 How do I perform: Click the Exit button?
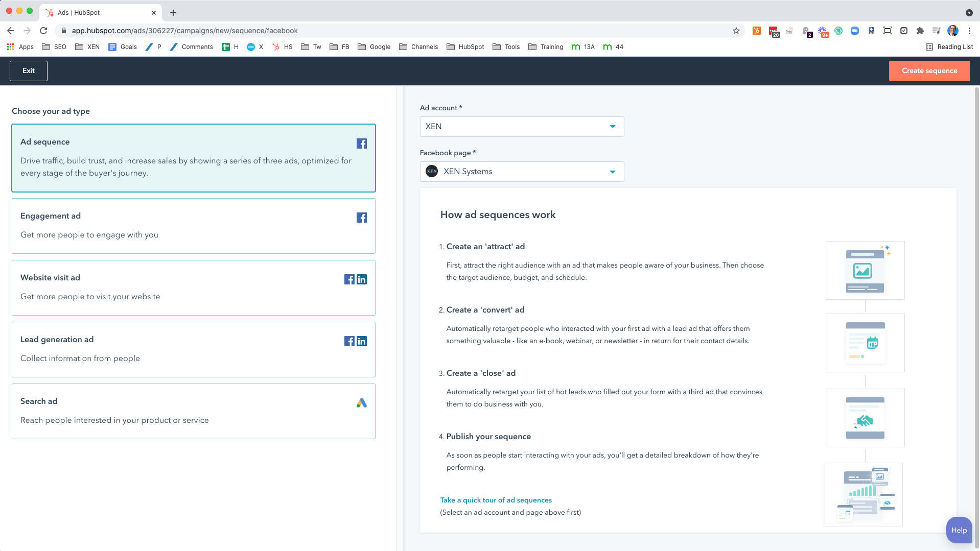click(29, 71)
